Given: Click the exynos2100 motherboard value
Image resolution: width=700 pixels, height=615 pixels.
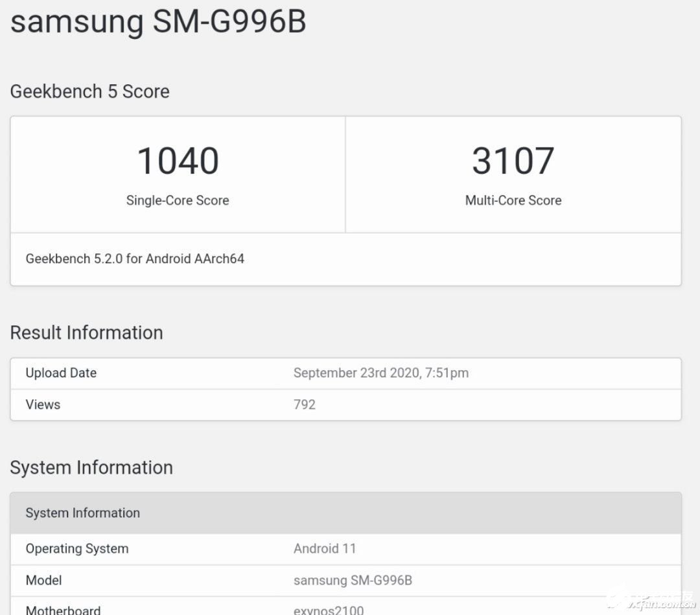Looking at the screenshot, I should click(x=329, y=610).
